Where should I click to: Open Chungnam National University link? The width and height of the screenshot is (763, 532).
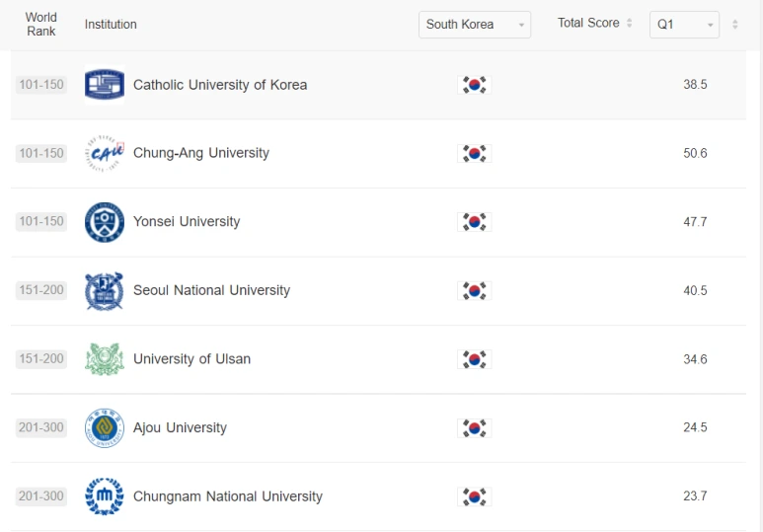point(228,496)
